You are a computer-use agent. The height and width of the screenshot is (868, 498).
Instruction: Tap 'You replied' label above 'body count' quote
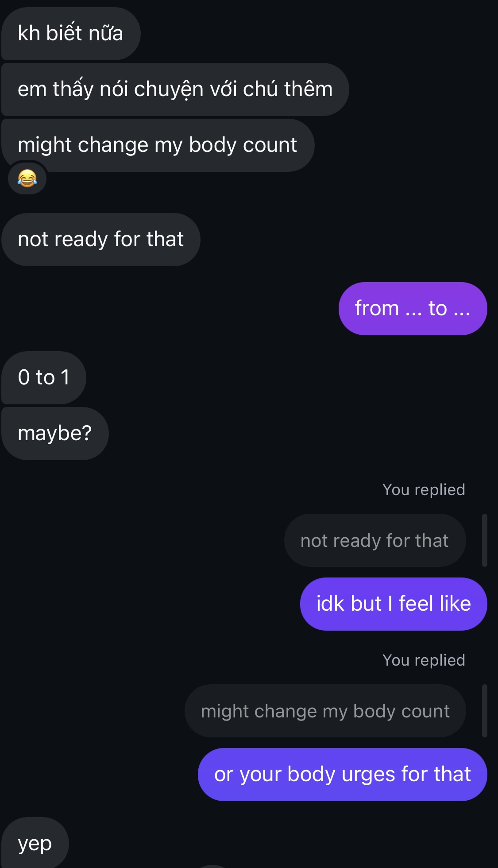[x=424, y=660]
